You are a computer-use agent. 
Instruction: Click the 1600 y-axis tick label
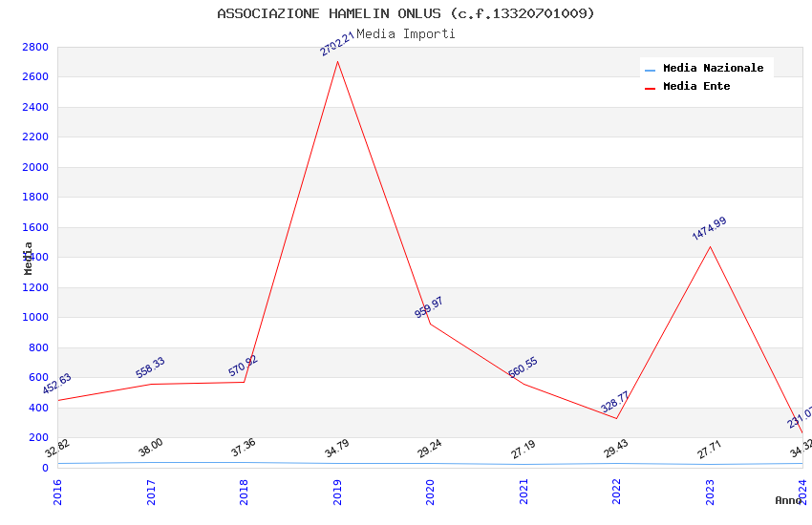point(35,227)
